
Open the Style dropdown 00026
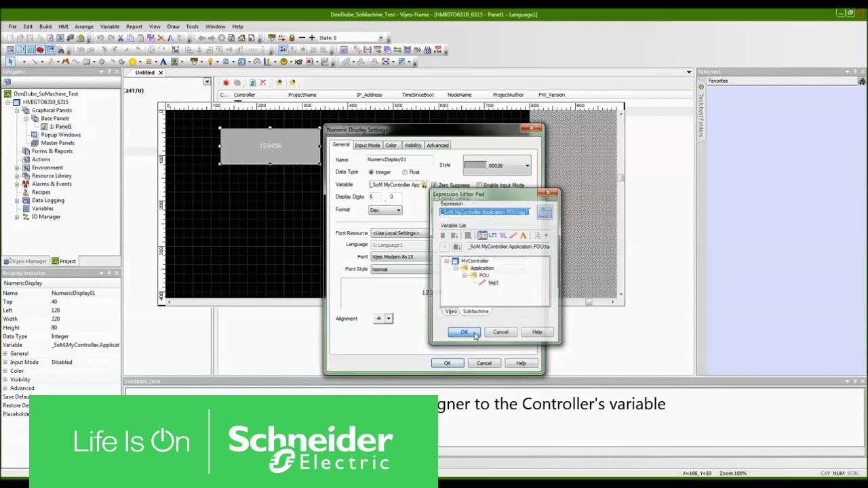496,165
